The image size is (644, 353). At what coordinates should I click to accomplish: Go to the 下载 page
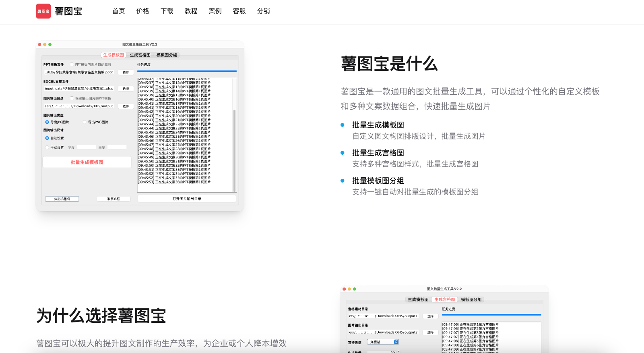[167, 11]
